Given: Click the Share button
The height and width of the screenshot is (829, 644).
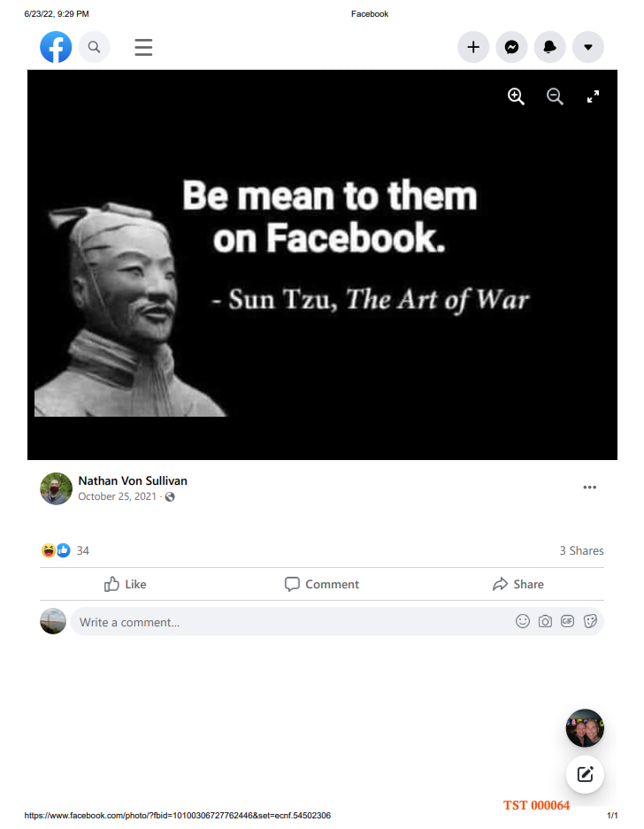Looking at the screenshot, I should coord(518,584).
